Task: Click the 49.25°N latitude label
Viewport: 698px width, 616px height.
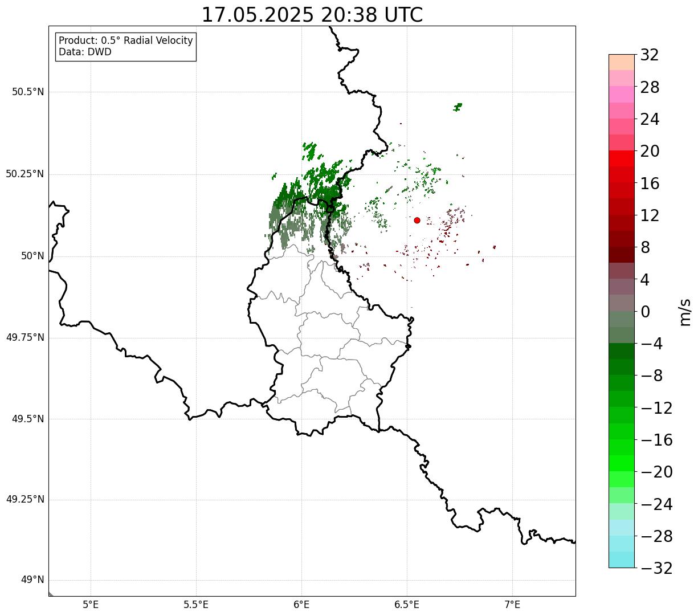Action: pos(25,499)
